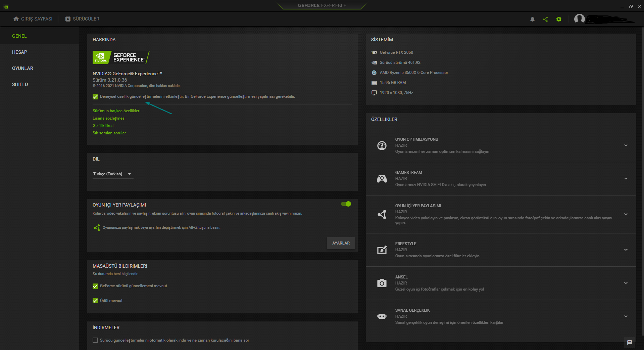The image size is (644, 350).
Task: Click the share icon beside Alt+Z hint
Action: pos(97,228)
